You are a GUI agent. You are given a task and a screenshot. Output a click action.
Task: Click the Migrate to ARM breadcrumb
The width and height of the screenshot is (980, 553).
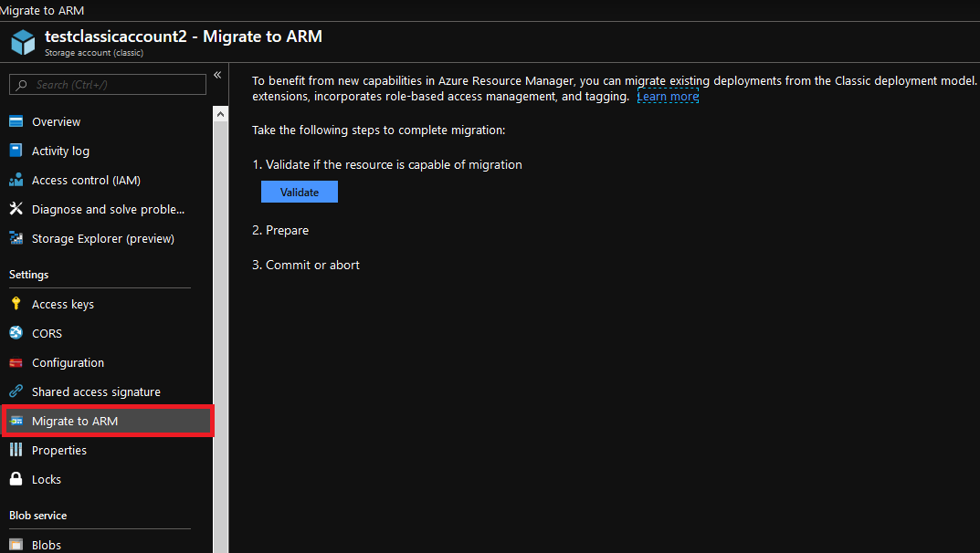click(x=42, y=10)
